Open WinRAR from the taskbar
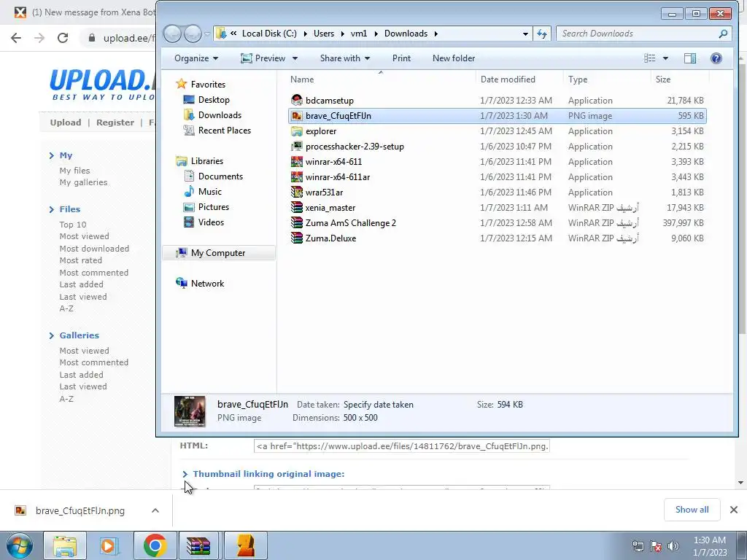 [198, 545]
